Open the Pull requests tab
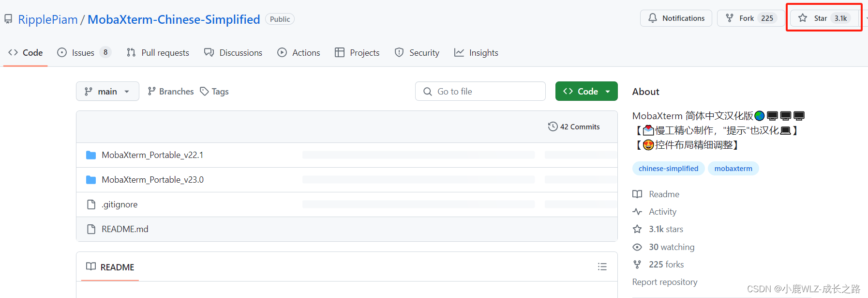Viewport: 868px width, 298px height. tap(158, 52)
